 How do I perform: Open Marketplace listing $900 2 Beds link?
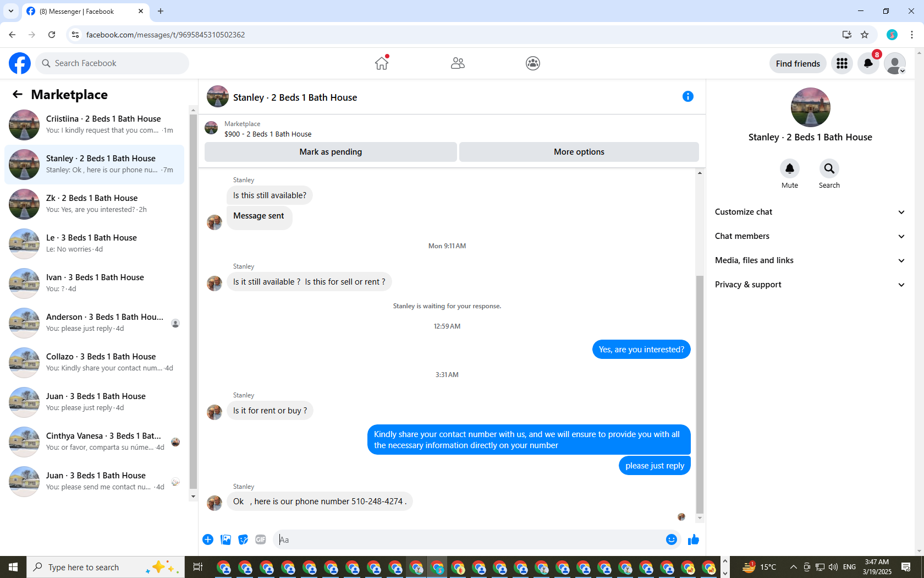(x=268, y=134)
